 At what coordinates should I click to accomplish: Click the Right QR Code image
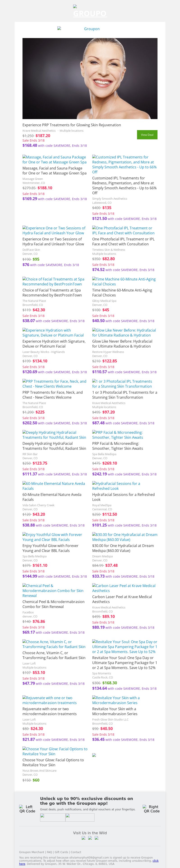(152, 809)
